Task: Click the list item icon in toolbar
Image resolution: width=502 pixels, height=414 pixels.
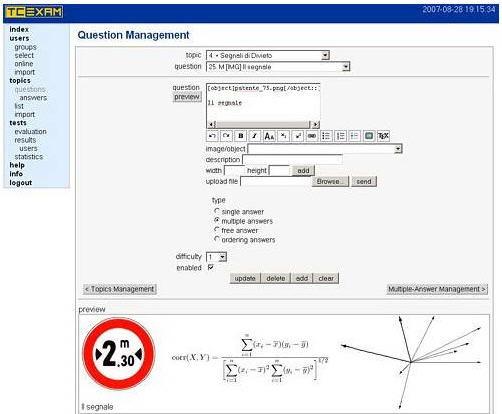Action: tap(355, 136)
